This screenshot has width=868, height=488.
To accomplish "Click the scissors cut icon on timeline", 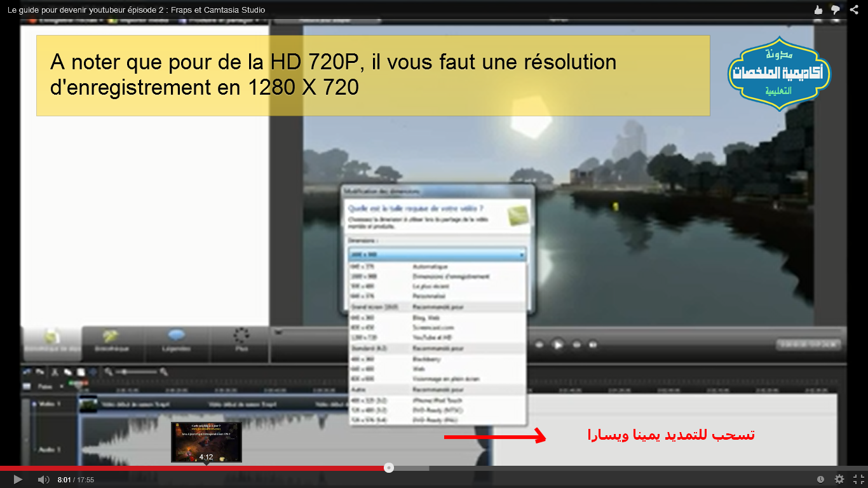I will click(55, 372).
